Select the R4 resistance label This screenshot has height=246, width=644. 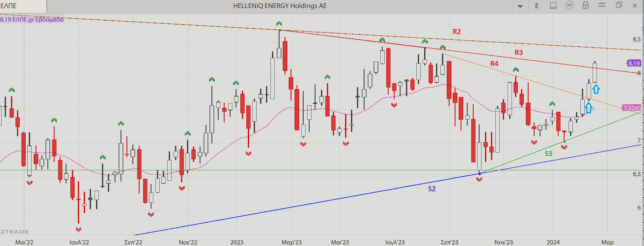494,64
